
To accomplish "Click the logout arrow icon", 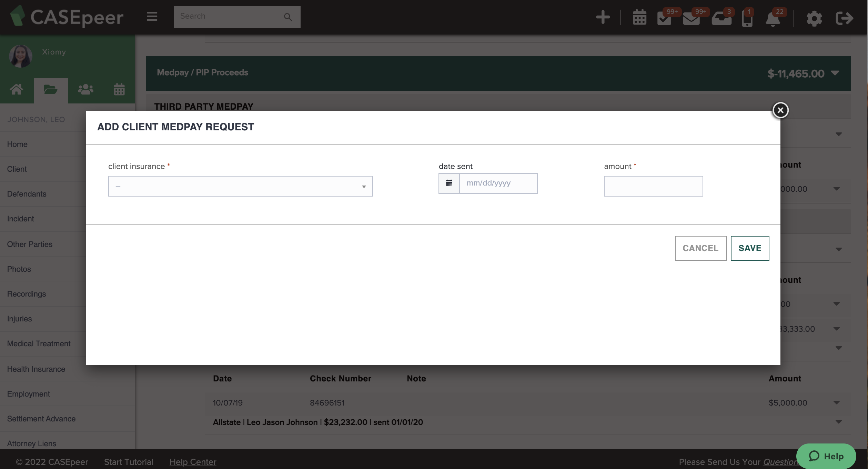I will (845, 18).
